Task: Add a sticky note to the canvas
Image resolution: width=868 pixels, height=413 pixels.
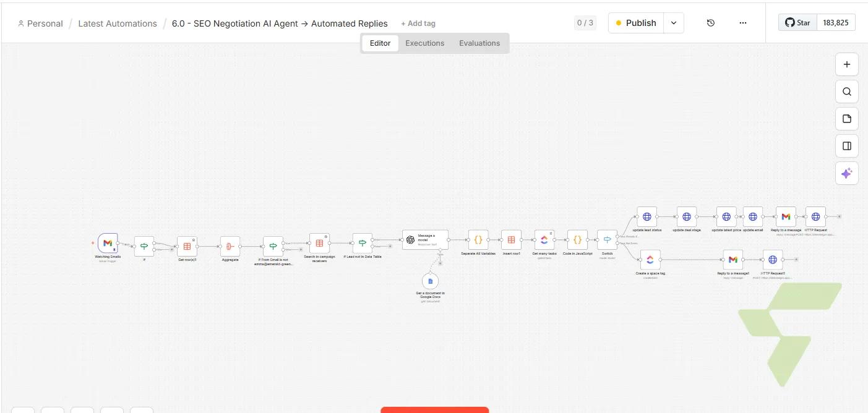Action: (847, 119)
